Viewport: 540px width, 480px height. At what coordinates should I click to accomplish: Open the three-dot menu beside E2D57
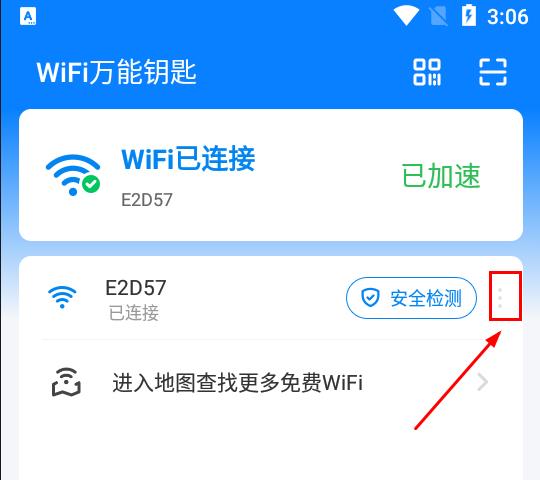click(500, 298)
